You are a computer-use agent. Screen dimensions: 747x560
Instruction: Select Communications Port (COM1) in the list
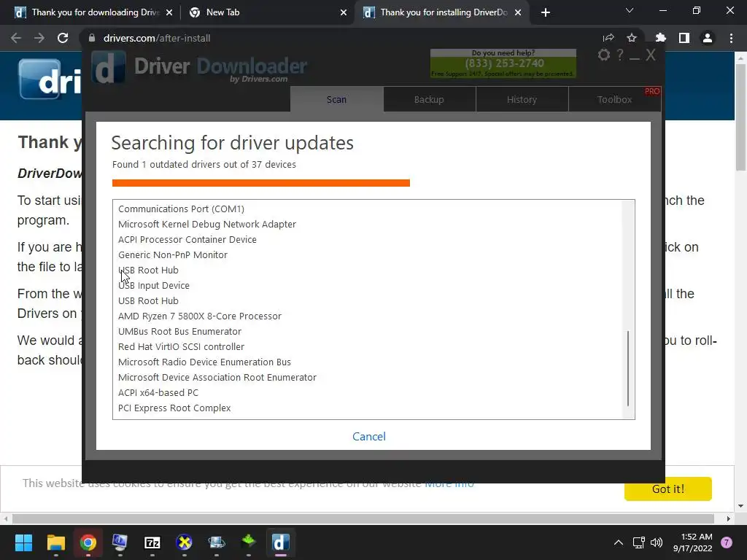(x=181, y=209)
